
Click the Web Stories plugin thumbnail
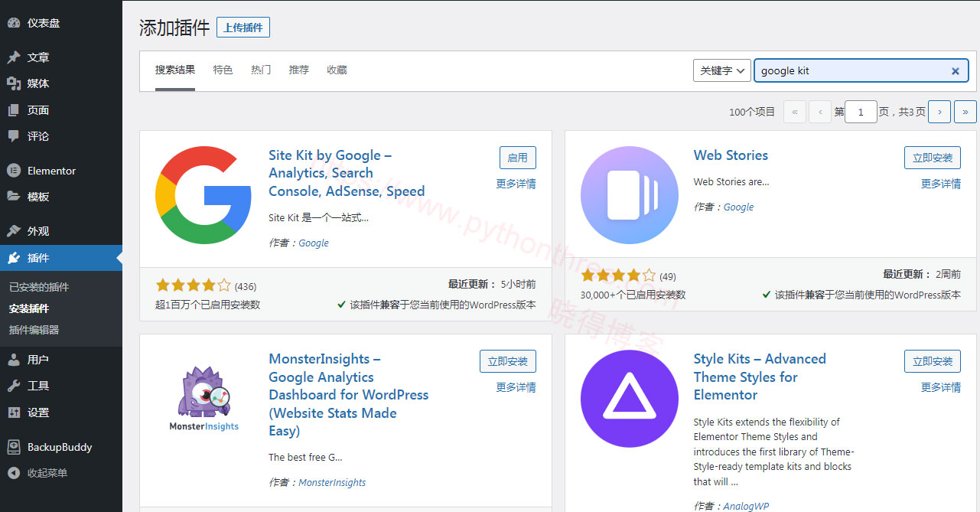(629, 195)
